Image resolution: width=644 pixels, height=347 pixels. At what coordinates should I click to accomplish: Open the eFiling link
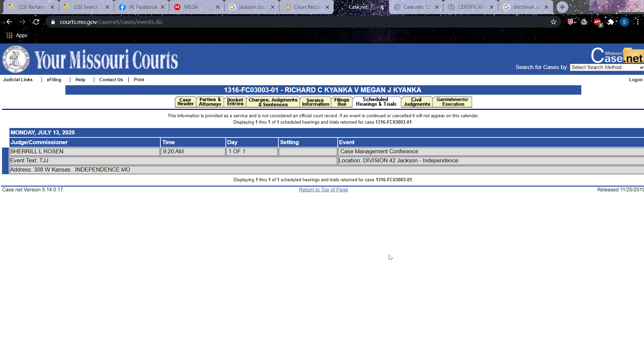click(x=54, y=80)
